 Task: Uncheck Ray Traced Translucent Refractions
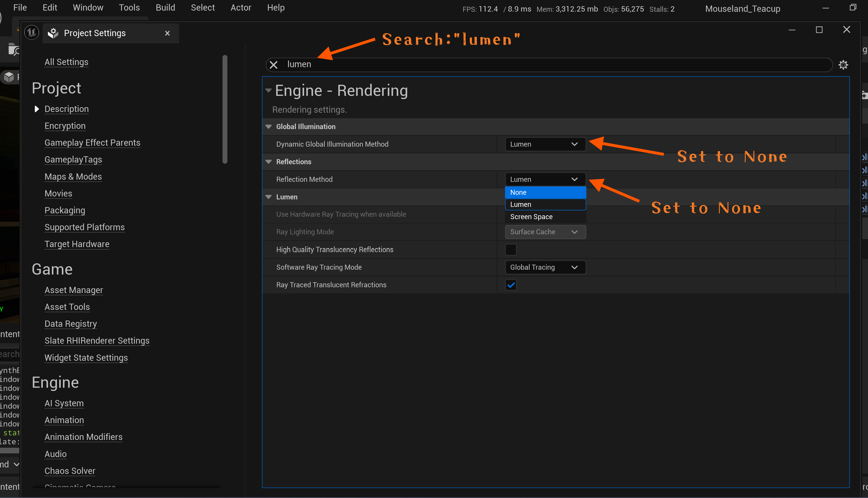coord(511,285)
